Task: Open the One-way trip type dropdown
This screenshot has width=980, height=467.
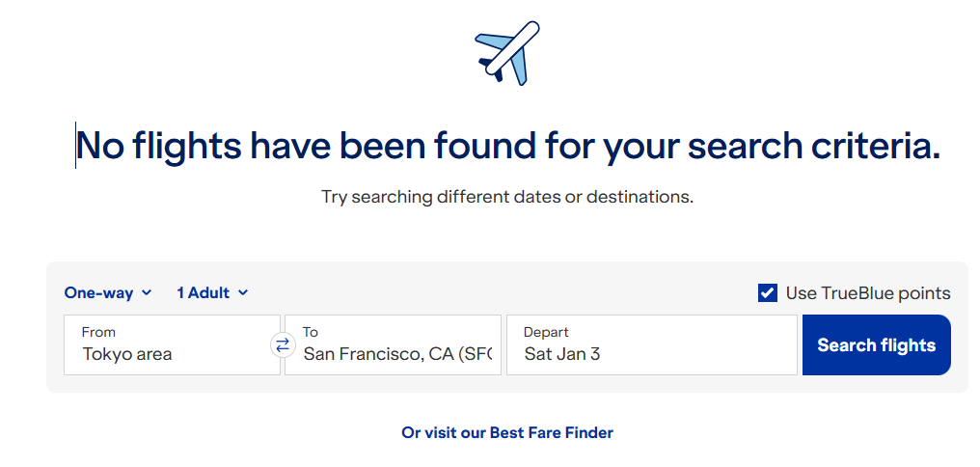Action: pyautogui.click(x=99, y=292)
